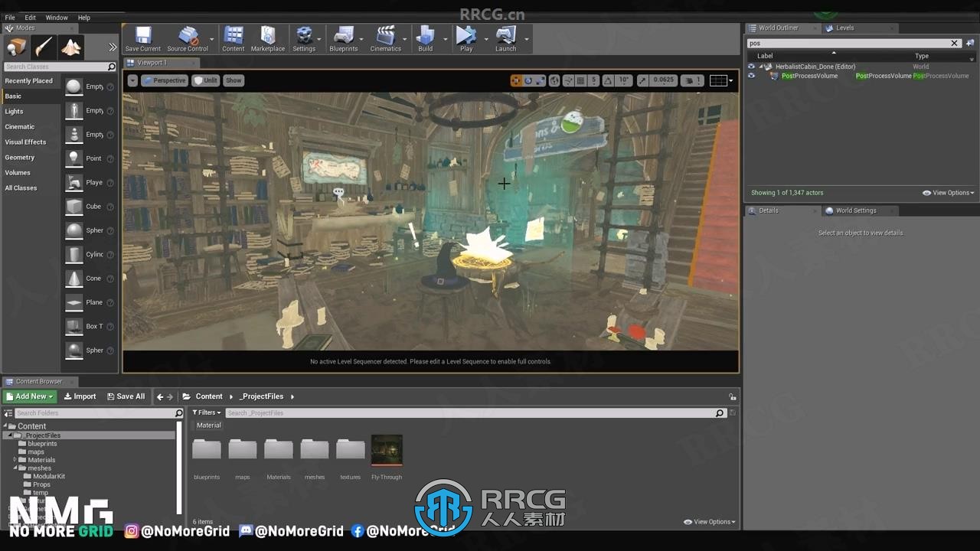The image size is (980, 551).
Task: Click the Save All button
Action: point(126,396)
